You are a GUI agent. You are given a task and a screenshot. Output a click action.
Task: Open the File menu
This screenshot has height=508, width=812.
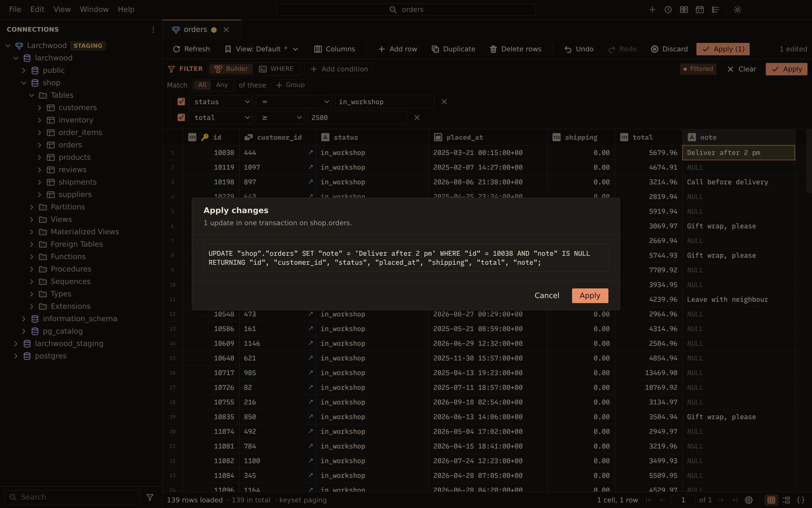click(x=15, y=9)
